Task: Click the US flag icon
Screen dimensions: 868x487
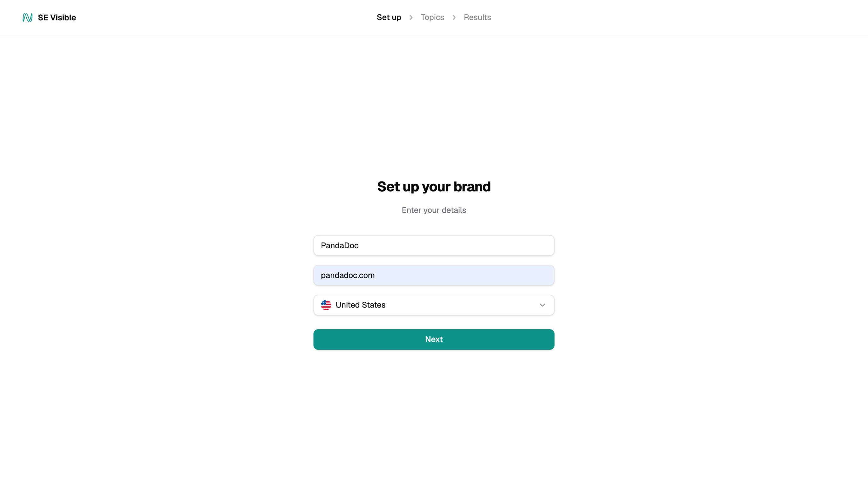Action: [326, 305]
